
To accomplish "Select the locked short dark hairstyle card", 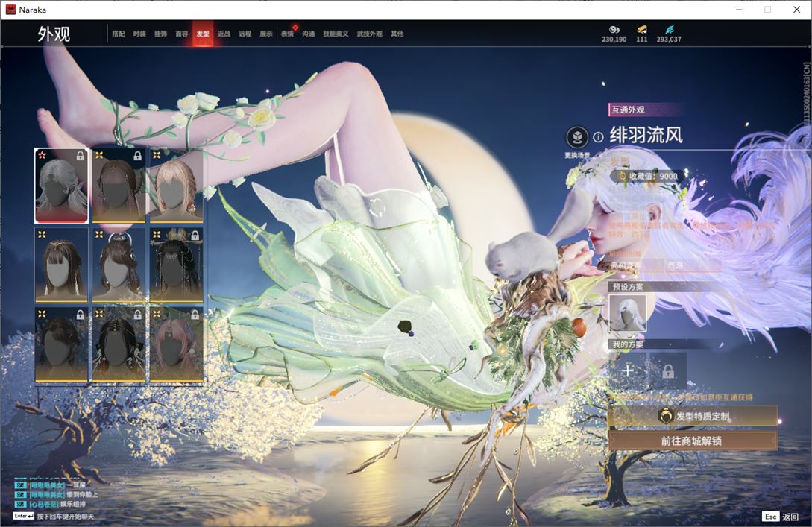I will [61, 344].
